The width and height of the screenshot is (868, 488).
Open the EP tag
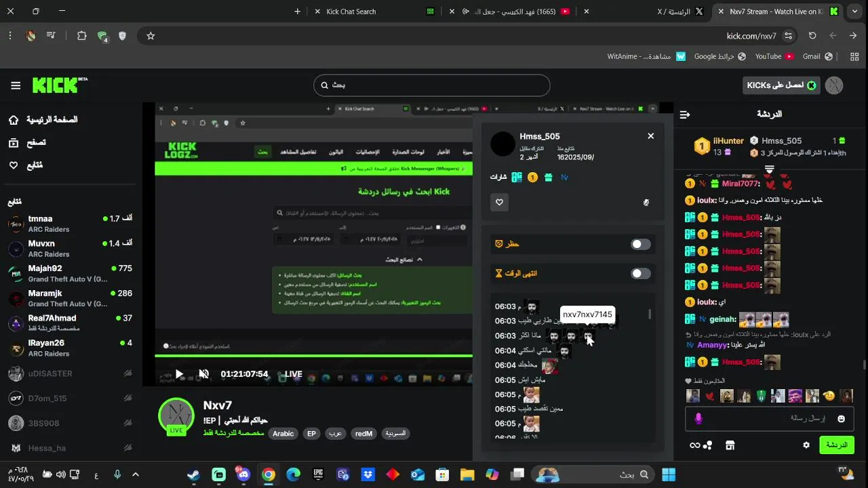tap(311, 434)
